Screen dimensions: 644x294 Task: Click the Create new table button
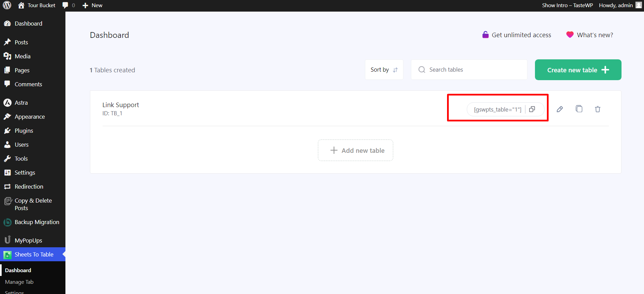click(578, 70)
